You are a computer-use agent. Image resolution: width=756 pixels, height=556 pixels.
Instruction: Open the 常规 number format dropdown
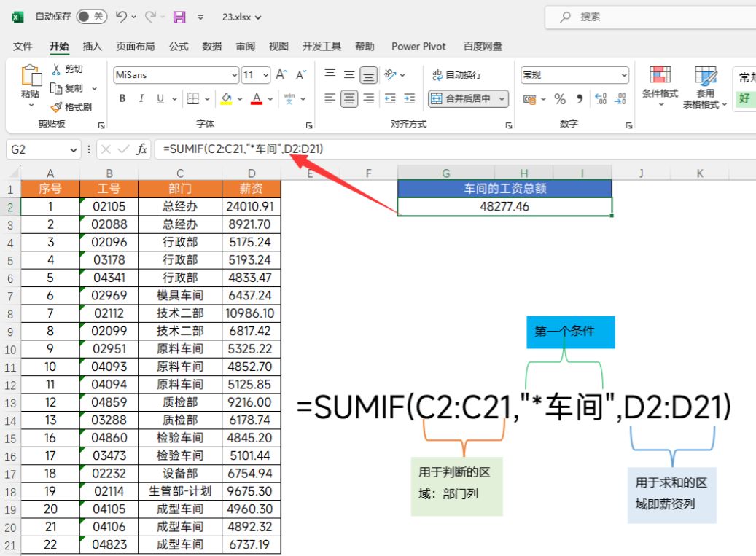(624, 75)
